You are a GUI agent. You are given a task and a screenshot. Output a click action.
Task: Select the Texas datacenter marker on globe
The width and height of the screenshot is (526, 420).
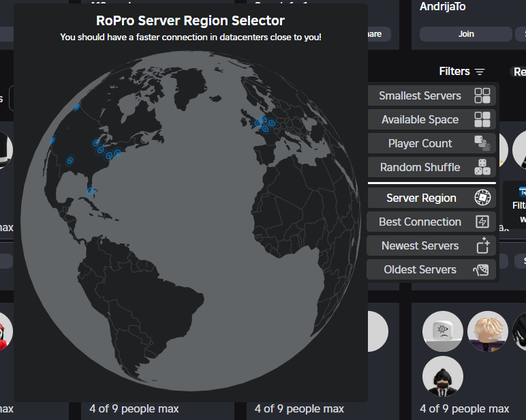click(x=69, y=160)
